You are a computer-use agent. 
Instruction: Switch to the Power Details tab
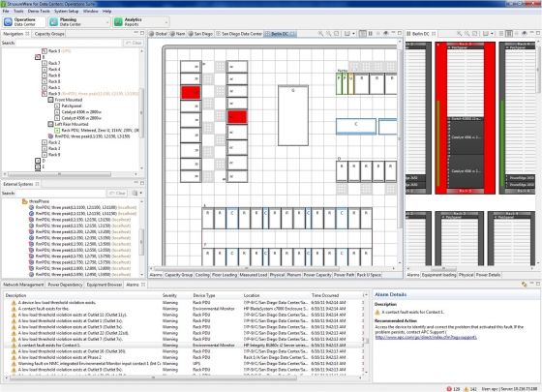pos(488,275)
